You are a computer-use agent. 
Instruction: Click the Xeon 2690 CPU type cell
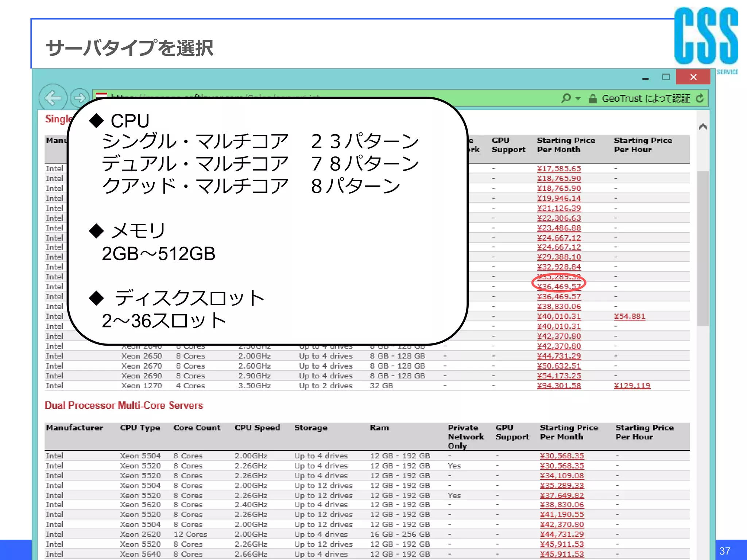point(142,376)
